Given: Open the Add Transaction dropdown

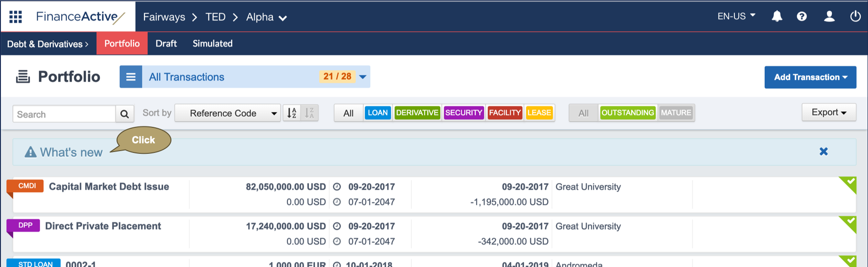Looking at the screenshot, I should point(810,77).
